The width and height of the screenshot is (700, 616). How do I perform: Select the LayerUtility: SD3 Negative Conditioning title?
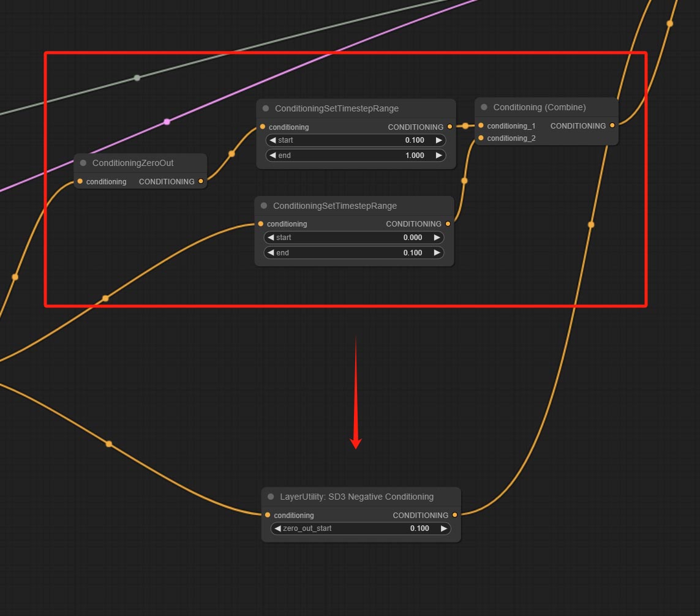[x=356, y=497]
